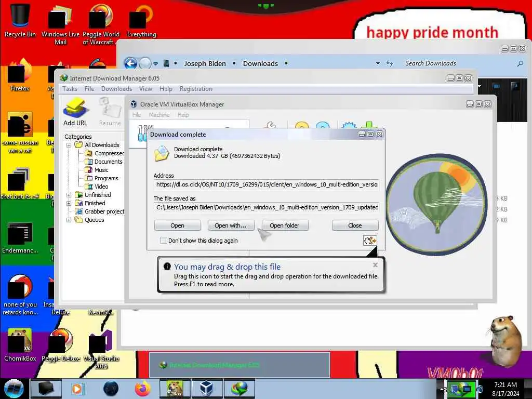Click the Resume toolbar icon in IDM

(x=110, y=112)
